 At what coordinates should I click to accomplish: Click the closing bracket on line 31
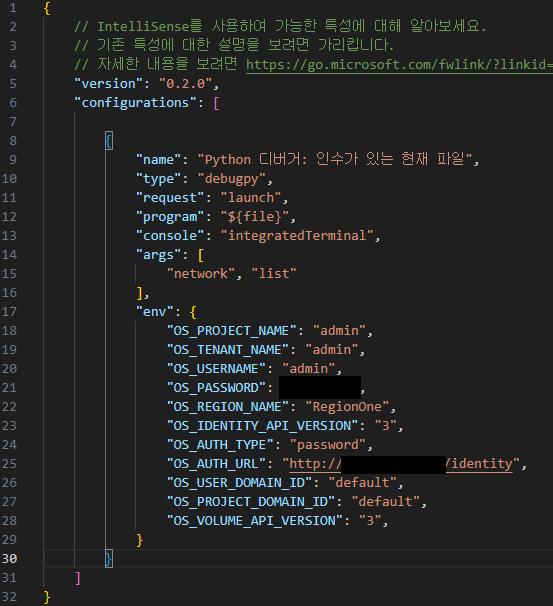click(x=78, y=578)
